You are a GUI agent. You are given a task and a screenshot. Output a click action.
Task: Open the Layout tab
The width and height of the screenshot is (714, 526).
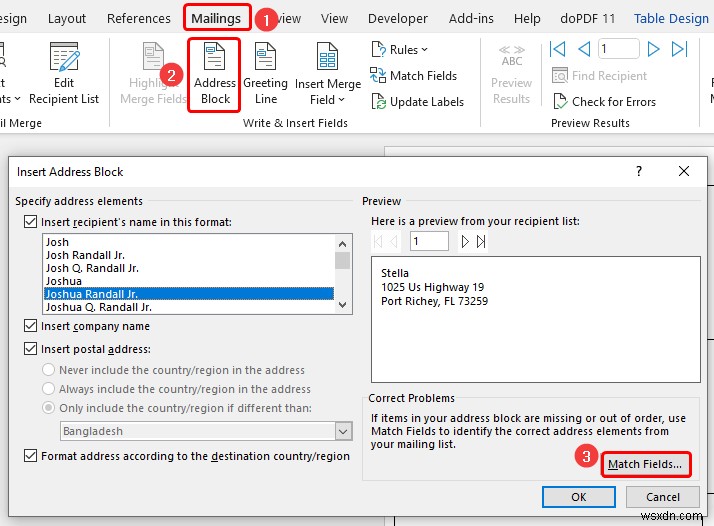coord(67,18)
